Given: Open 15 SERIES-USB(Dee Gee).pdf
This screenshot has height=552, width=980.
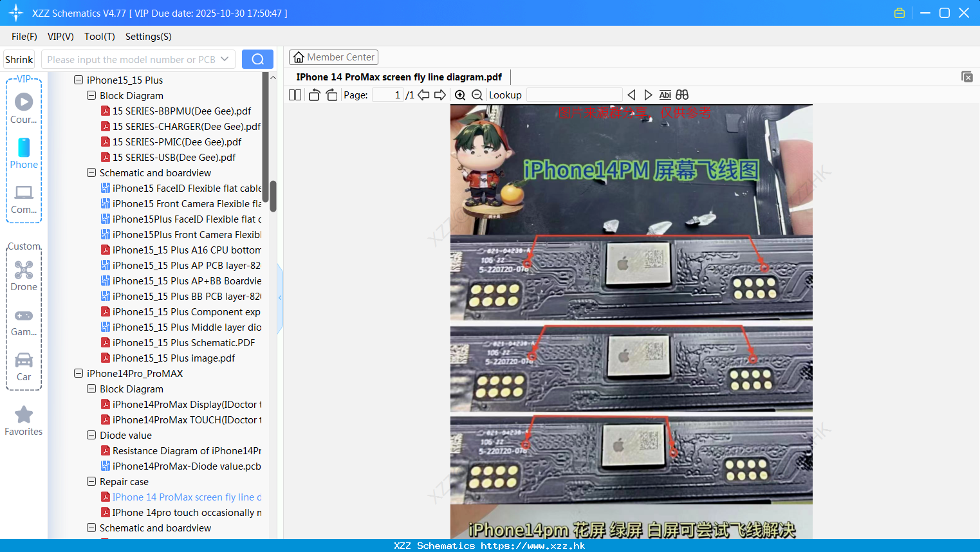Looking at the screenshot, I should 174,158.
